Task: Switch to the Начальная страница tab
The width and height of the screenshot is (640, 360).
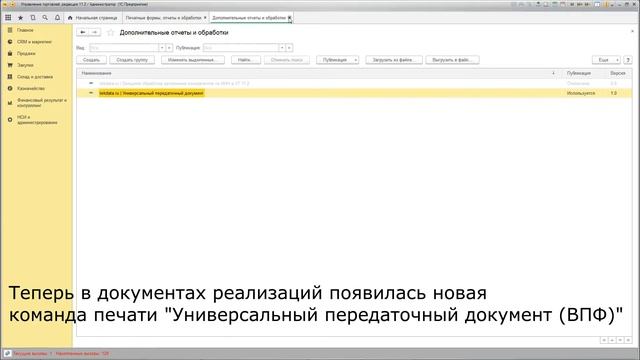Action: pos(93,18)
